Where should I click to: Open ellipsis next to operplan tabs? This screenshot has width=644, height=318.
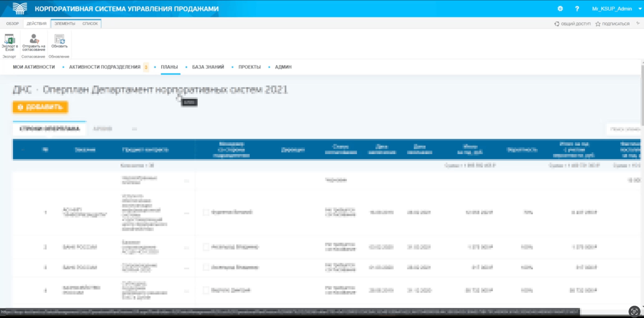[134, 129]
